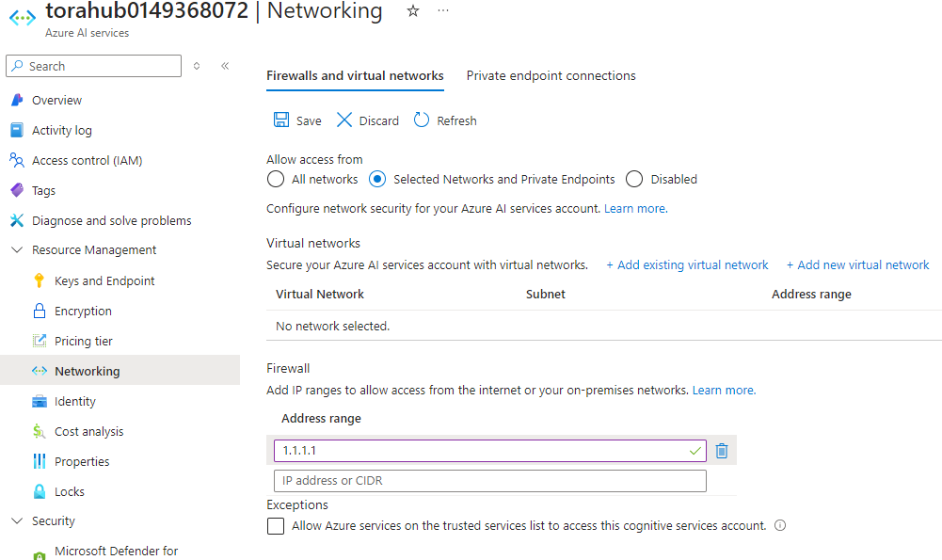Collapse the sidebar with double chevron icon
Image resolution: width=942 pixels, height=560 pixels.
225,66
